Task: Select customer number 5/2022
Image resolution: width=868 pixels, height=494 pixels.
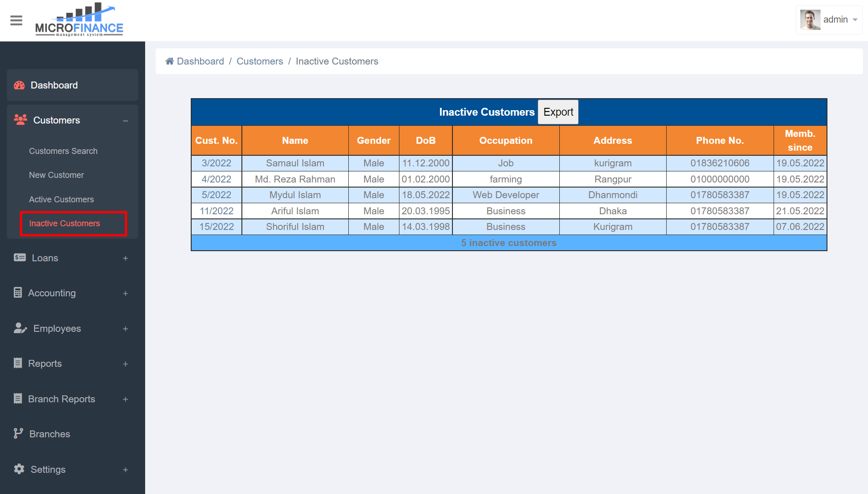Action: click(217, 195)
